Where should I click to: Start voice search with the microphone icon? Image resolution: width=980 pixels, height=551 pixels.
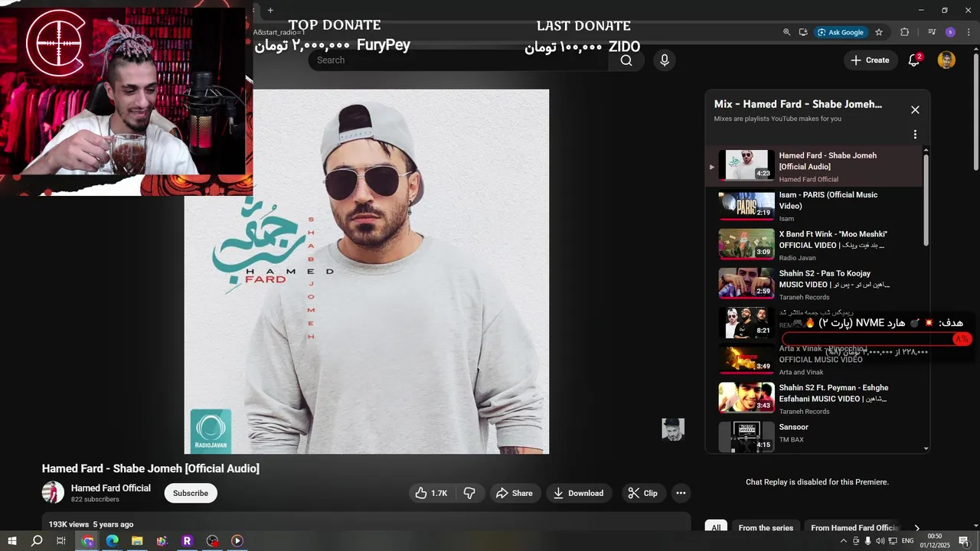664,60
